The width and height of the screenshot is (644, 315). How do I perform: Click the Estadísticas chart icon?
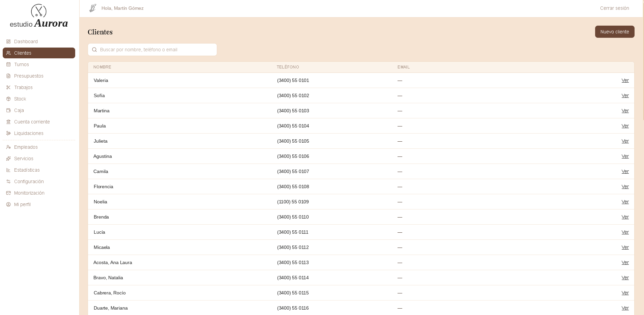[x=8, y=170]
